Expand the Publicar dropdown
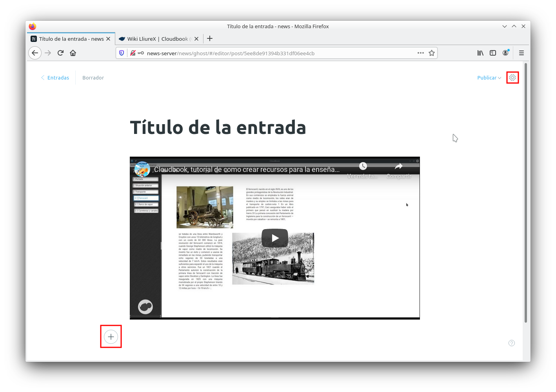Image resolution: width=556 pixels, height=392 pixels. click(x=489, y=78)
